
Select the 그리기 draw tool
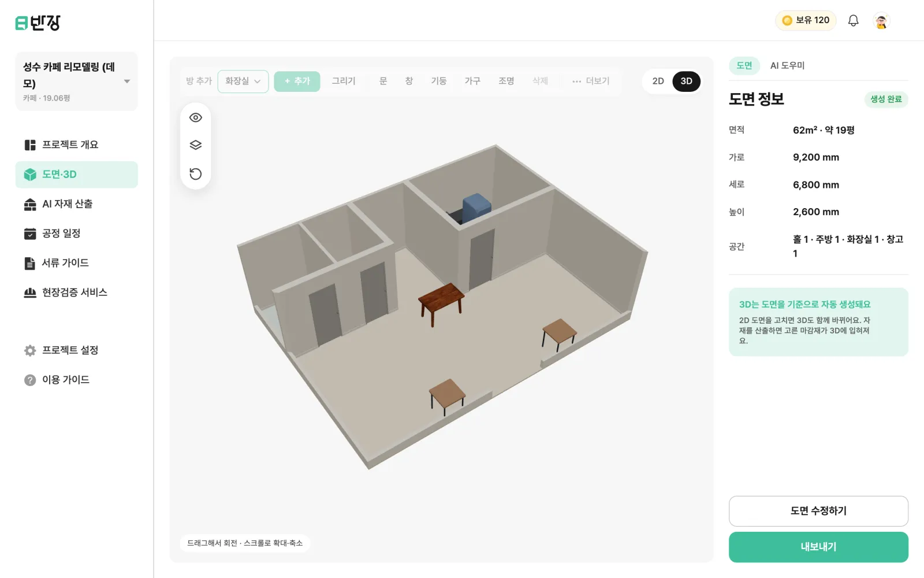(344, 81)
